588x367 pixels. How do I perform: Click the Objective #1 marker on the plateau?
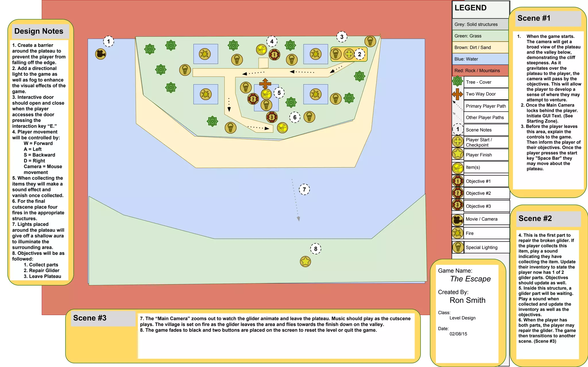(x=274, y=55)
